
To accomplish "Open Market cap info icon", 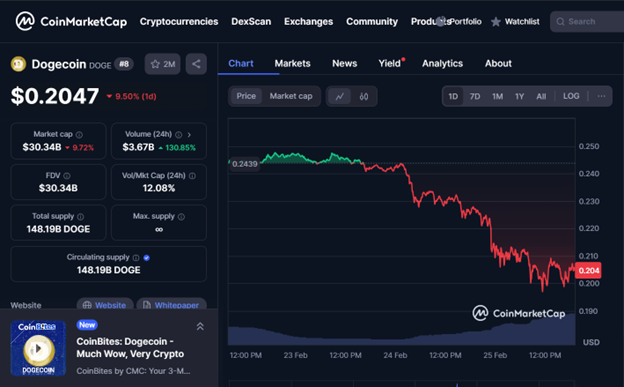I will pos(79,135).
